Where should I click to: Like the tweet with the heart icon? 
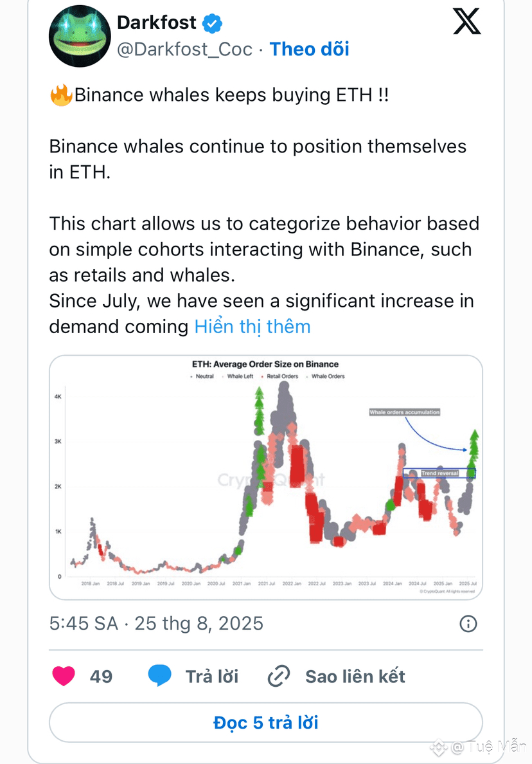click(64, 676)
